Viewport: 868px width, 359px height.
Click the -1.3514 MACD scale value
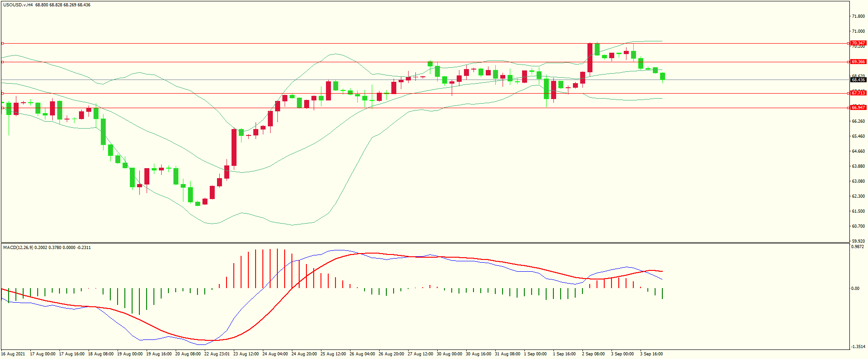[x=858, y=347]
